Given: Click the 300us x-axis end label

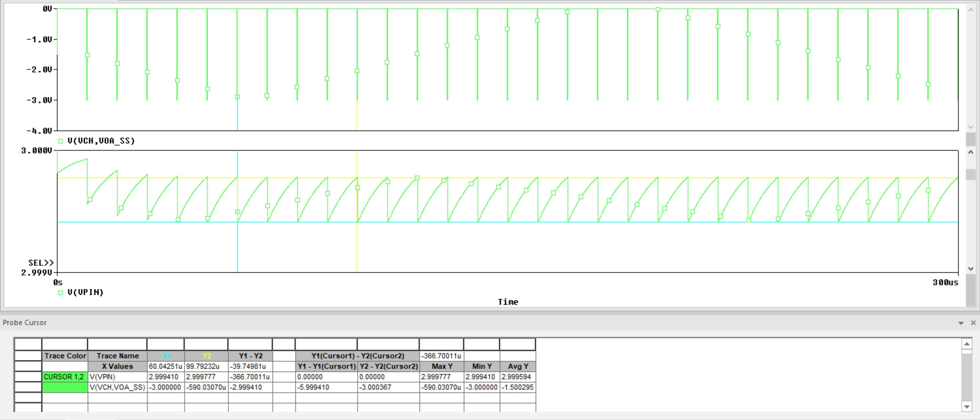Looking at the screenshot, I should pyautogui.click(x=945, y=282).
